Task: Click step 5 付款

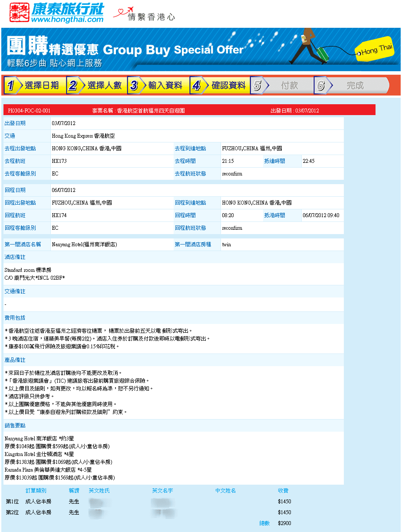Action: (x=290, y=86)
